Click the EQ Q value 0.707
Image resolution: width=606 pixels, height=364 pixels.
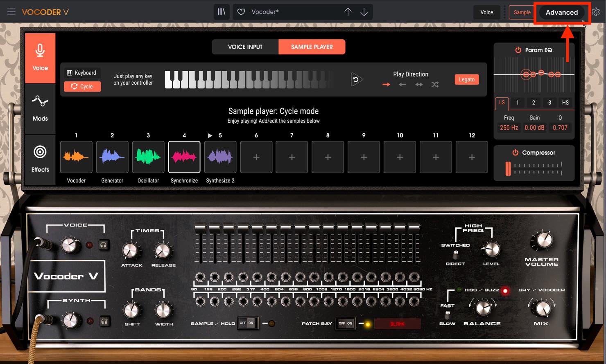pos(560,128)
